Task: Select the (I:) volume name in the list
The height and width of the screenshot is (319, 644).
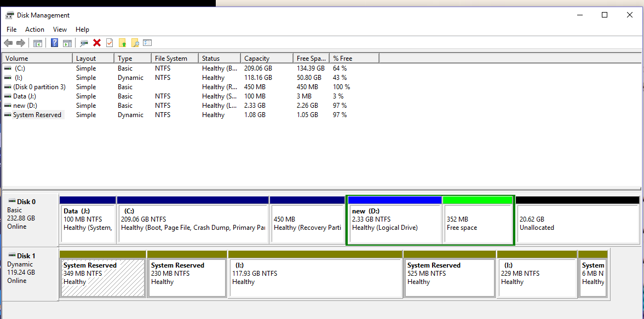Action: click(19, 78)
